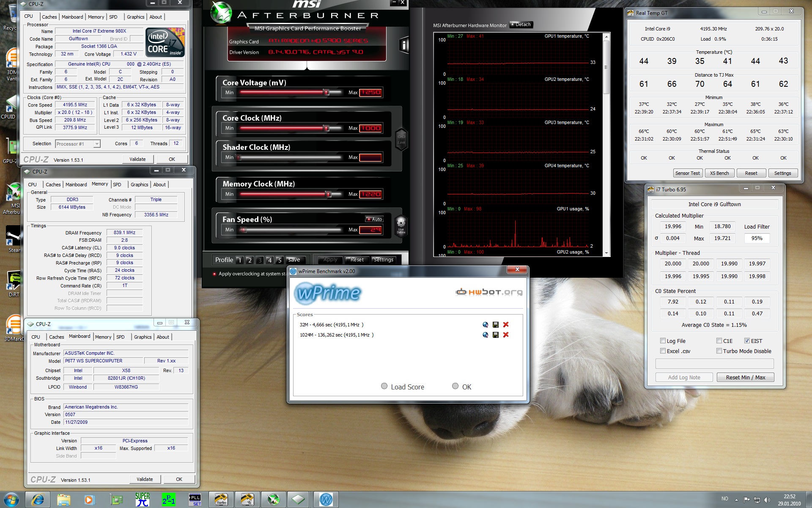
Task: Switch to the Real Temp GT taskbar window
Action: click(x=247, y=500)
